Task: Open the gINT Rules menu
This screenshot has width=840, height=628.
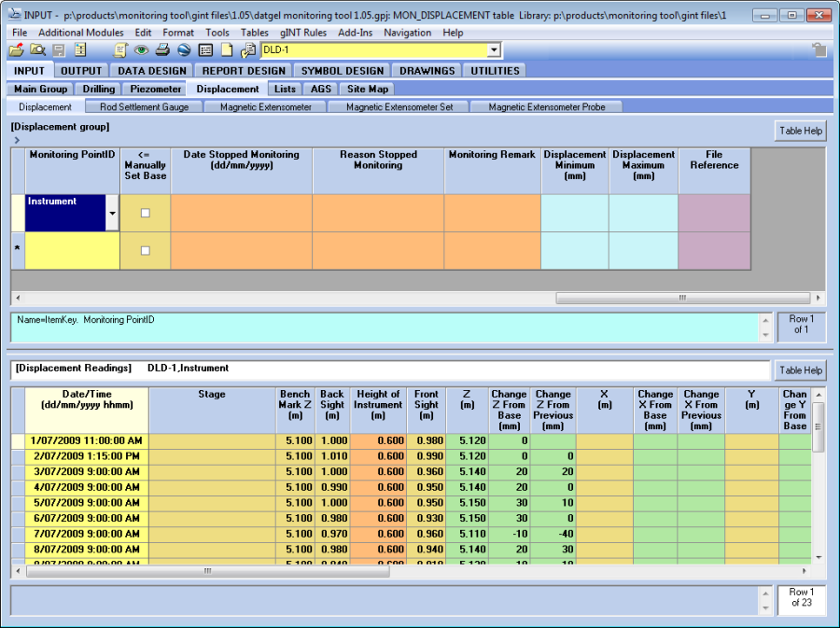Action: click(x=303, y=33)
